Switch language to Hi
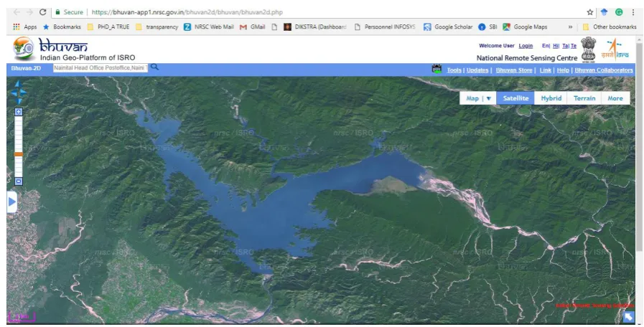The height and width of the screenshot is (327, 644). click(x=555, y=46)
